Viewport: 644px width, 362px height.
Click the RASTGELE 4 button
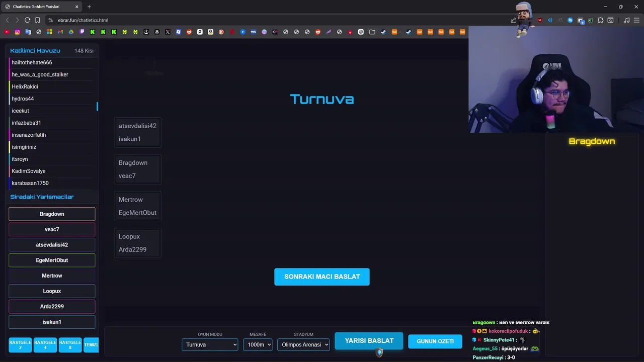point(45,345)
